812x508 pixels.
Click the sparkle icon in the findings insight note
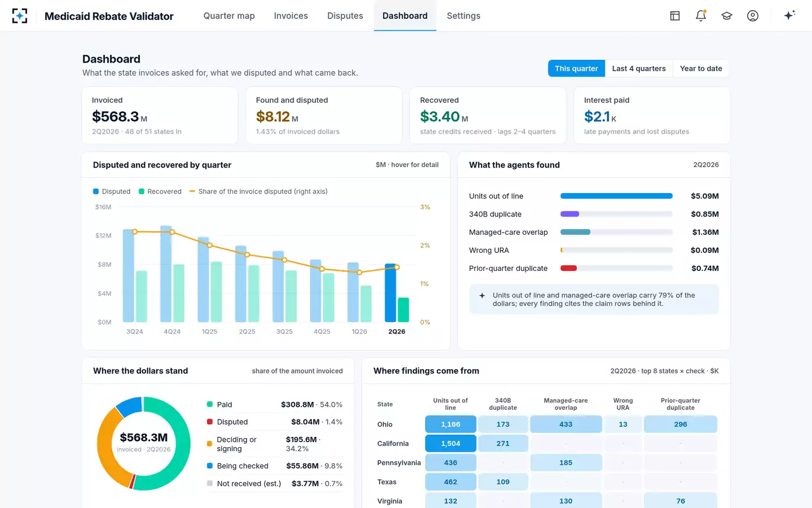point(482,295)
